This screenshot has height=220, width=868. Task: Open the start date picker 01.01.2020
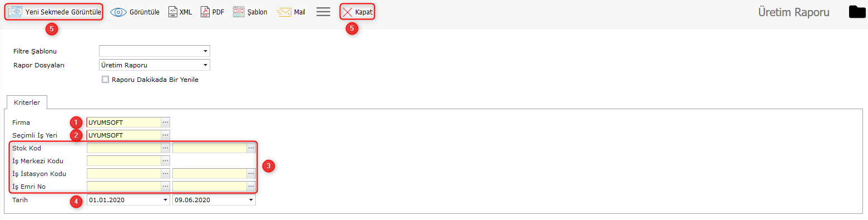[x=165, y=200]
